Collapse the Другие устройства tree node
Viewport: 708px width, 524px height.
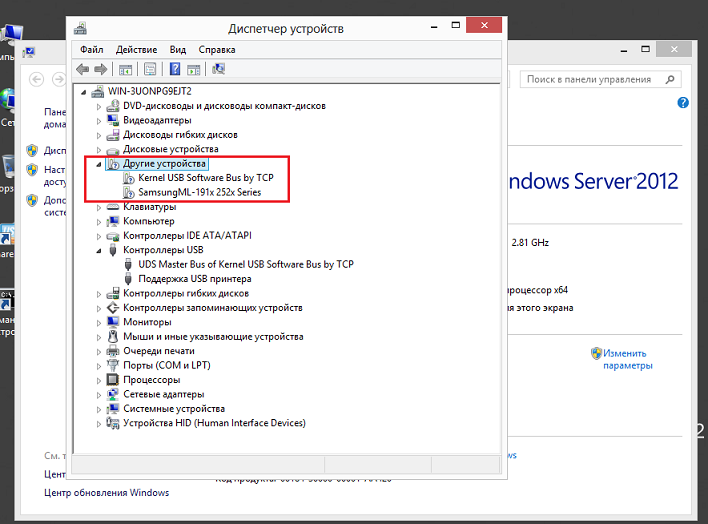click(x=98, y=163)
